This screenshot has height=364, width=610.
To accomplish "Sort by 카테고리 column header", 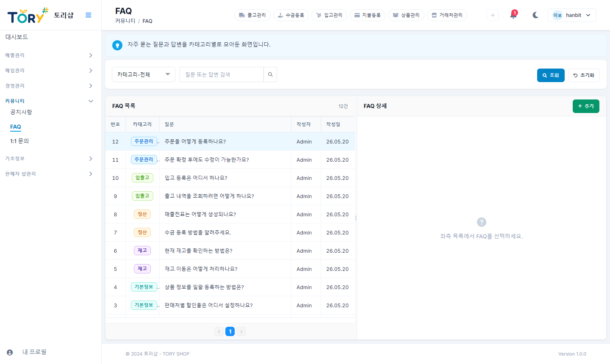I will click(x=142, y=124).
